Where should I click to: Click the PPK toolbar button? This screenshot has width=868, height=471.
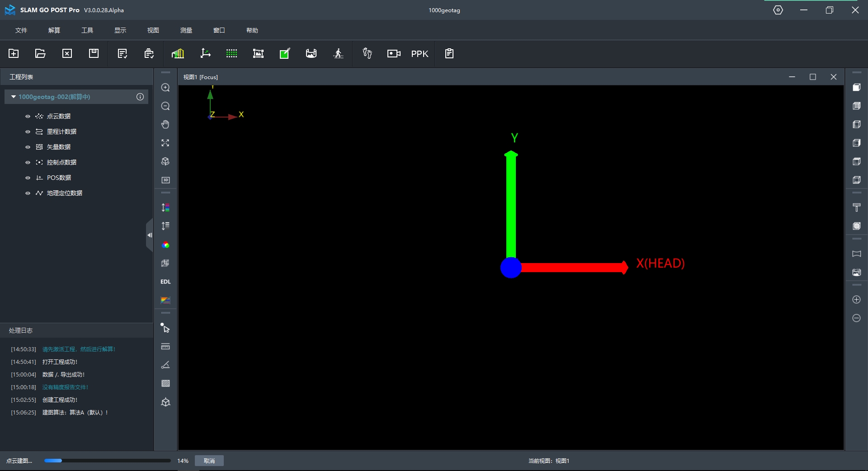419,54
